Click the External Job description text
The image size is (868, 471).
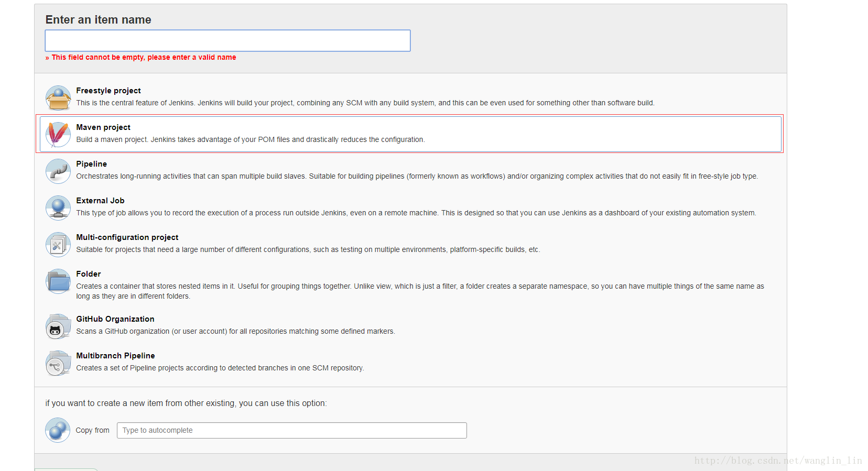tap(416, 213)
